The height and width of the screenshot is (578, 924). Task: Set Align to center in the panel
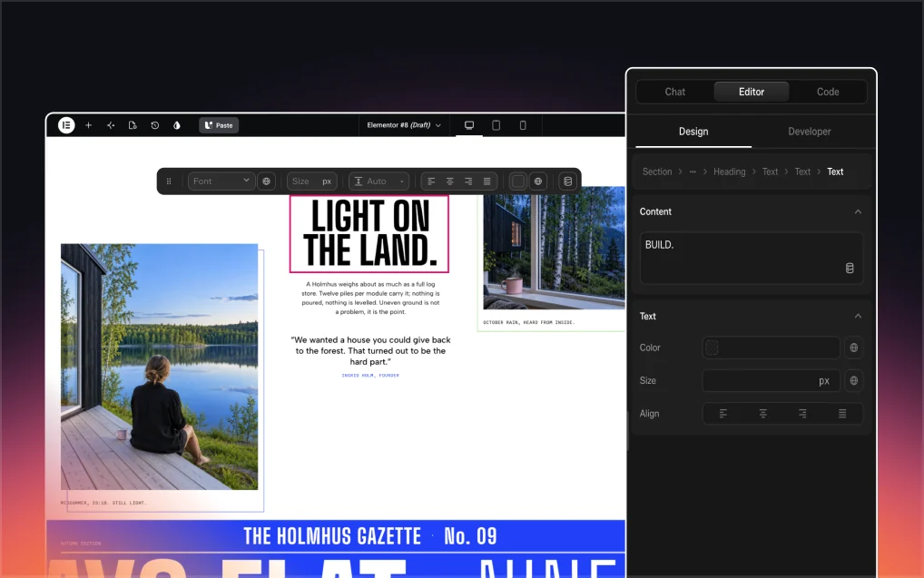(x=763, y=414)
